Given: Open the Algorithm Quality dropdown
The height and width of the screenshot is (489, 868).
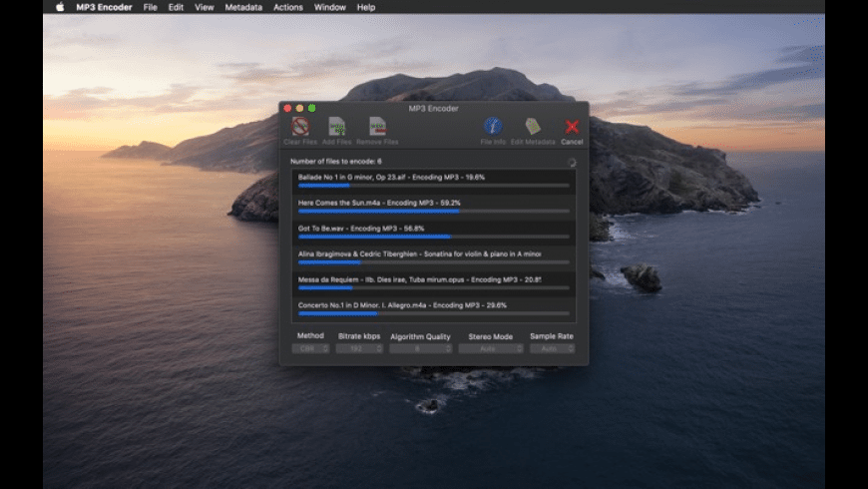Looking at the screenshot, I should 420,348.
